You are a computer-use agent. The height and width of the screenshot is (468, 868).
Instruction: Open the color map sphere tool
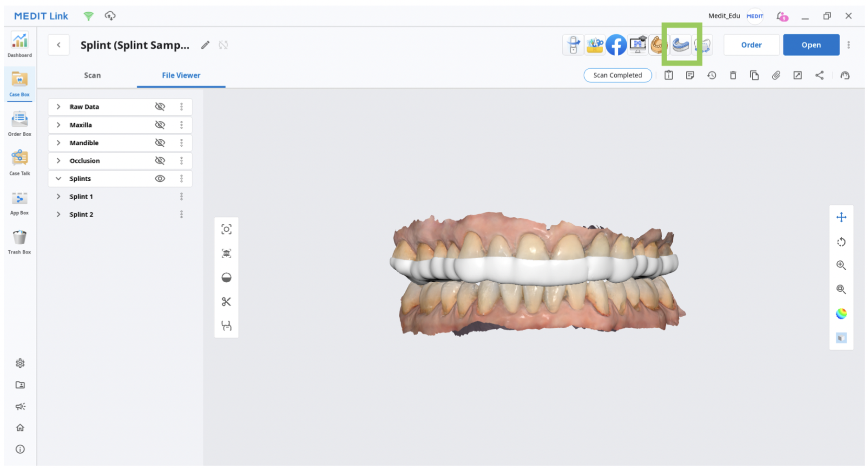[841, 314]
